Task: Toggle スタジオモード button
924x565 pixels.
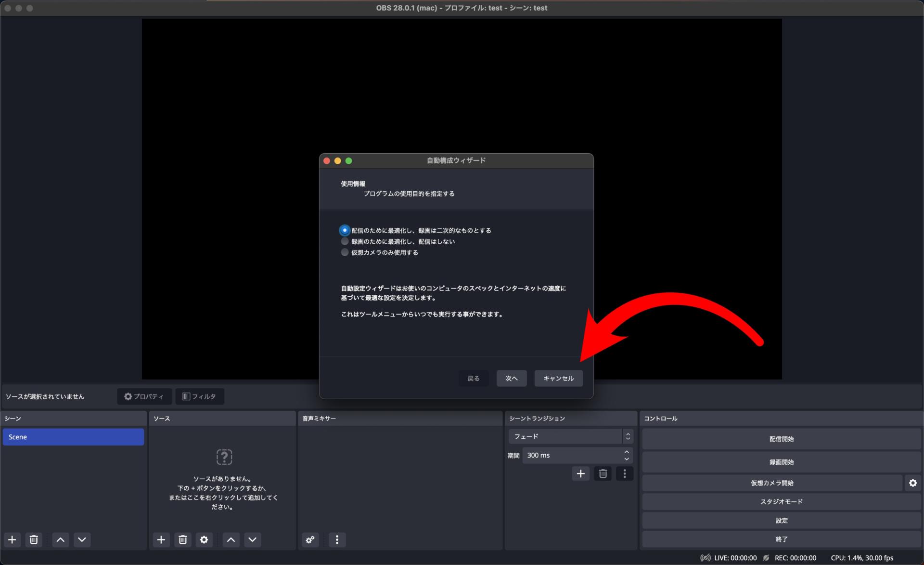Action: [x=782, y=501]
